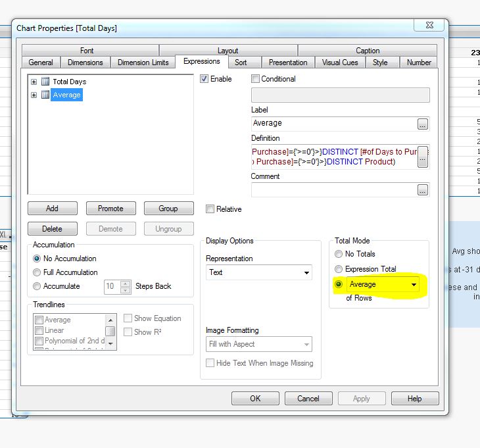Screen dimensions: 480x448
Task: Click the empty Comment field
Action: coord(334,190)
